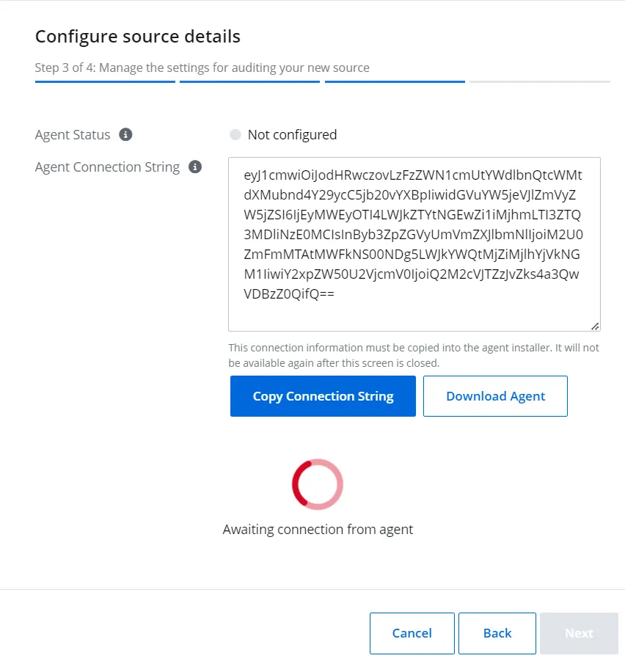Screen dimensions: 625x672
Task: Select the second step progress bar segment
Action: click(249, 81)
